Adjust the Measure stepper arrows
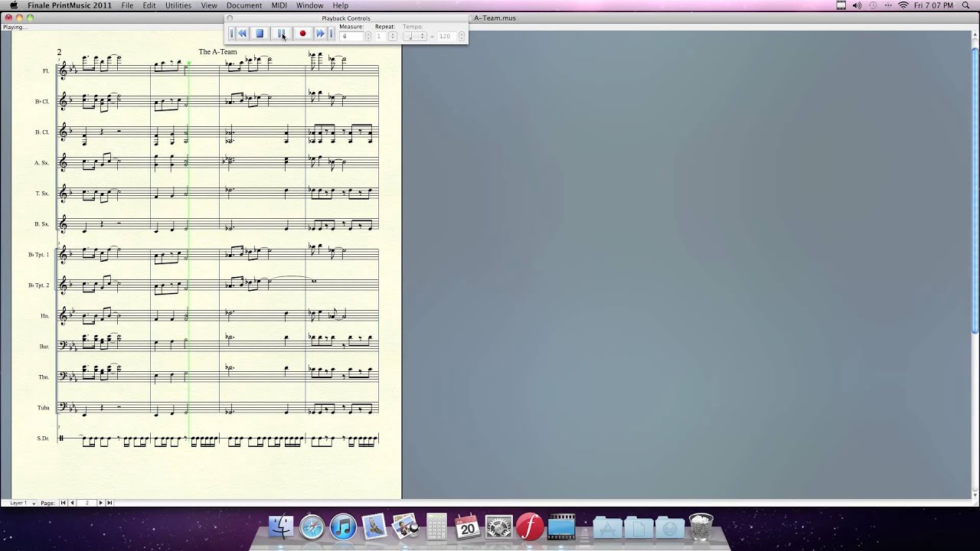The image size is (980, 551). pos(368,36)
